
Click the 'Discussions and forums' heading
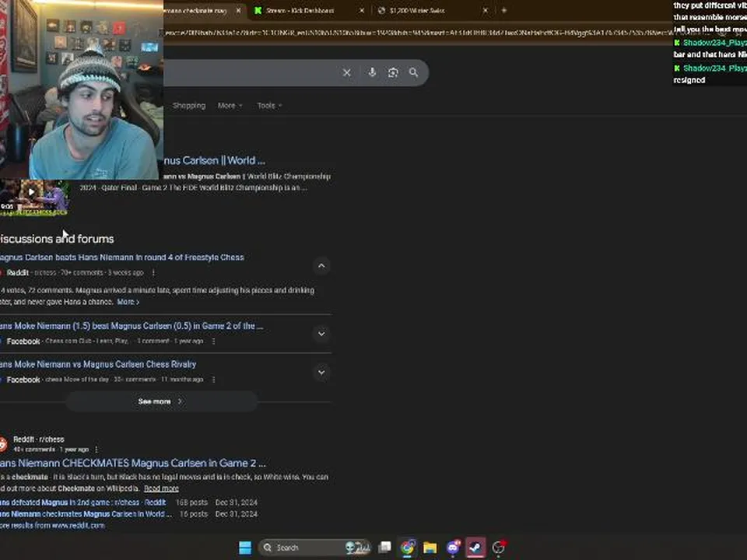57,239
